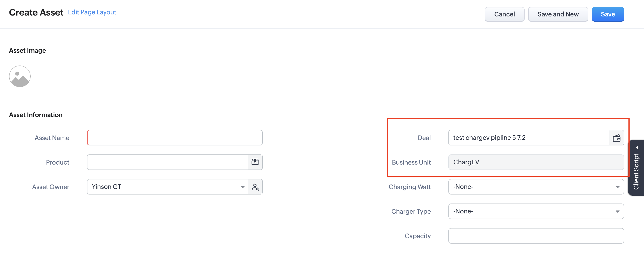This screenshot has width=644, height=276.
Task: Click the Cancel button
Action: pyautogui.click(x=504, y=14)
